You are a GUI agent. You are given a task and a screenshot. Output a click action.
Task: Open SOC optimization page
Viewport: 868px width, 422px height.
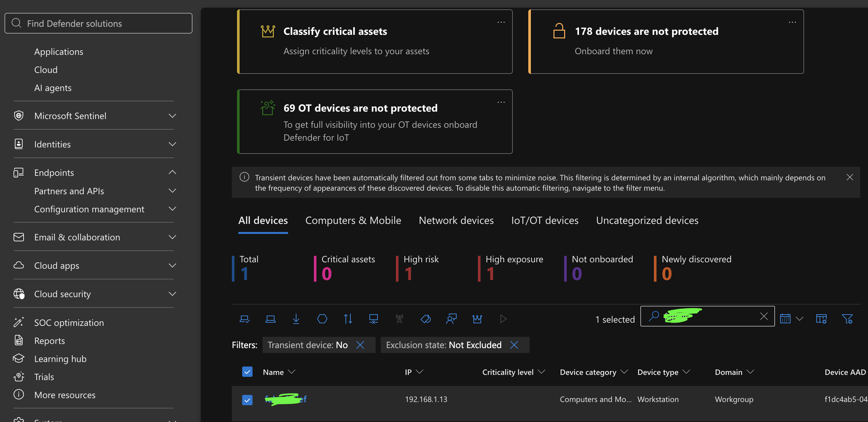click(69, 323)
